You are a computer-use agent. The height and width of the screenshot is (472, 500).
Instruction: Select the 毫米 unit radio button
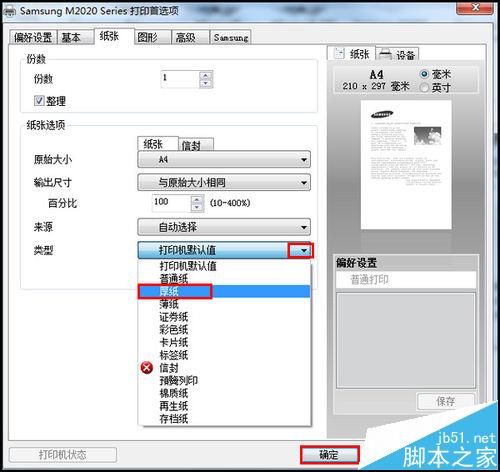[x=424, y=74]
